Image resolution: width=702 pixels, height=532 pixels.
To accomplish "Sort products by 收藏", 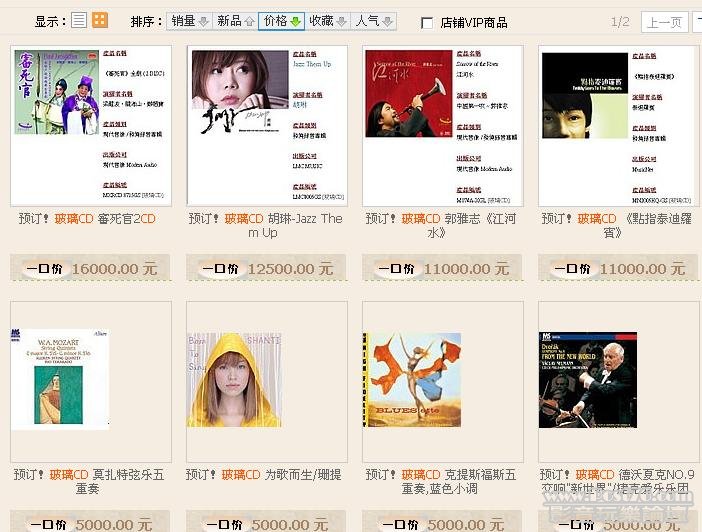I will point(328,21).
